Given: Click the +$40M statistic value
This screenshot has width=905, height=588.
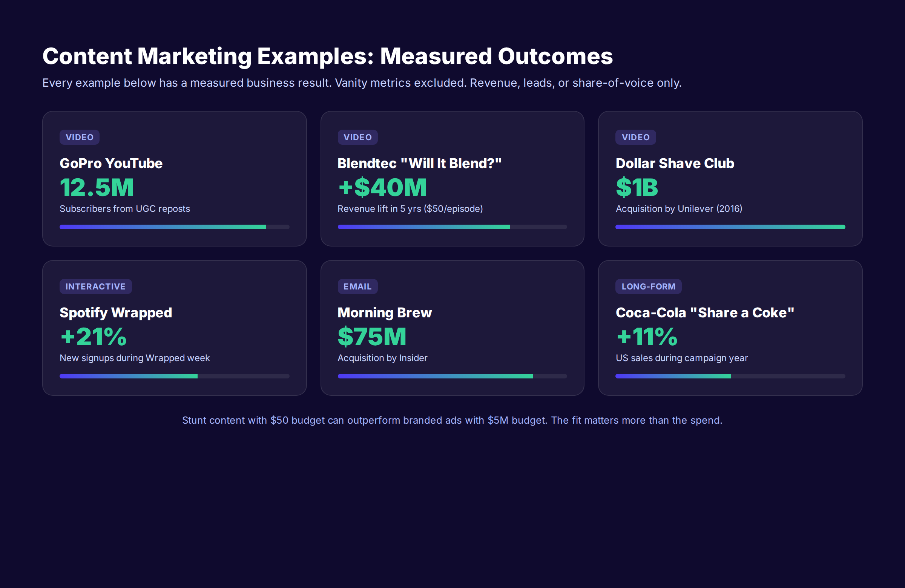Looking at the screenshot, I should [x=382, y=187].
